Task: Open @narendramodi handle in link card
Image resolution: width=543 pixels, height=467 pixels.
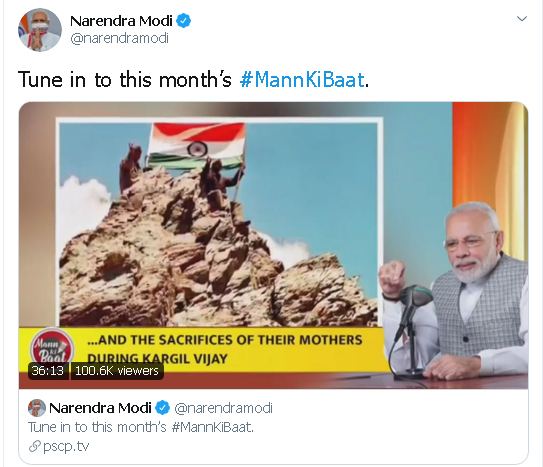Action: tap(223, 408)
